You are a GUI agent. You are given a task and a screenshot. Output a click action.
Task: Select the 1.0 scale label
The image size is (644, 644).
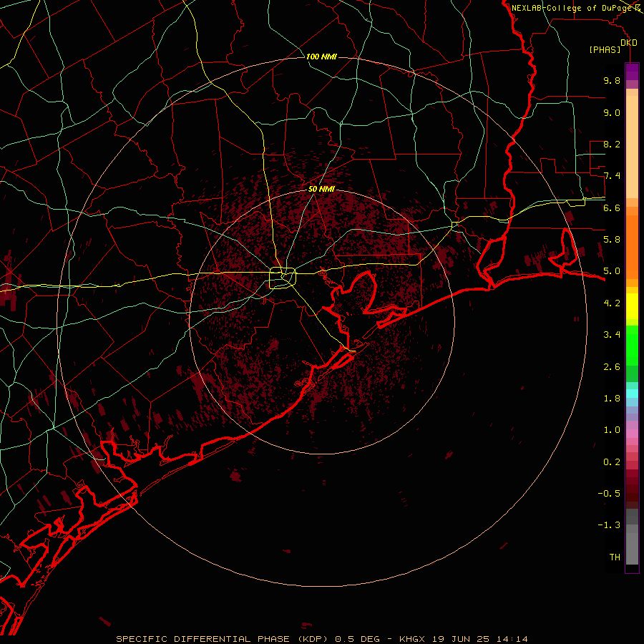tap(612, 430)
